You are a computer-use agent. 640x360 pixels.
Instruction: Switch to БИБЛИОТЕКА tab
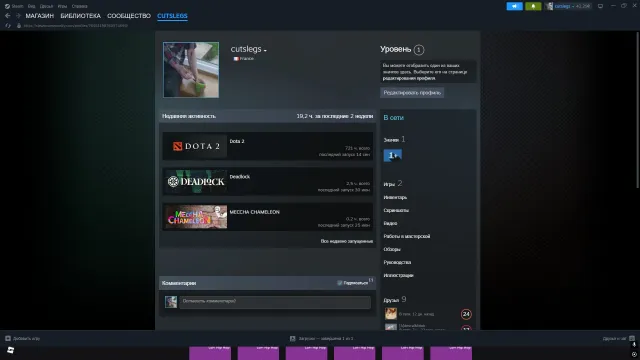(x=80, y=16)
